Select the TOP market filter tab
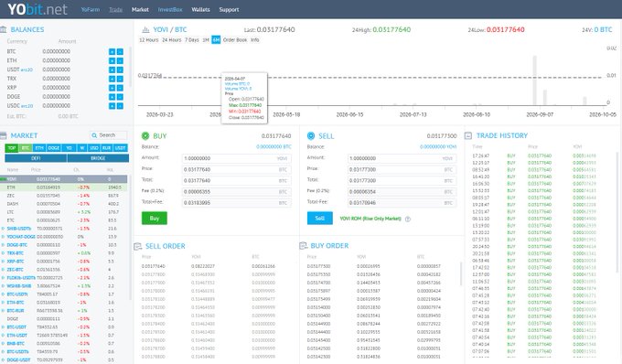 (x=12, y=148)
